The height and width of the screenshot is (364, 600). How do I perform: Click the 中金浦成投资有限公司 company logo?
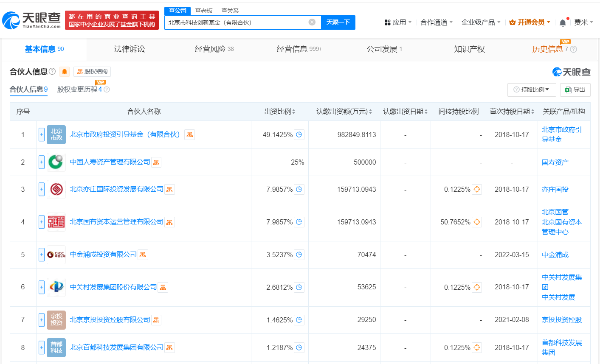(56, 255)
